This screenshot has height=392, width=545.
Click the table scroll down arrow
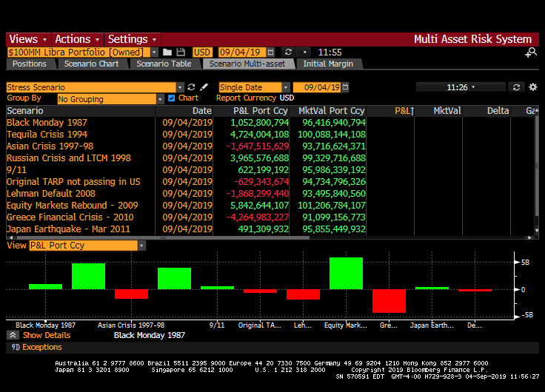click(537, 230)
